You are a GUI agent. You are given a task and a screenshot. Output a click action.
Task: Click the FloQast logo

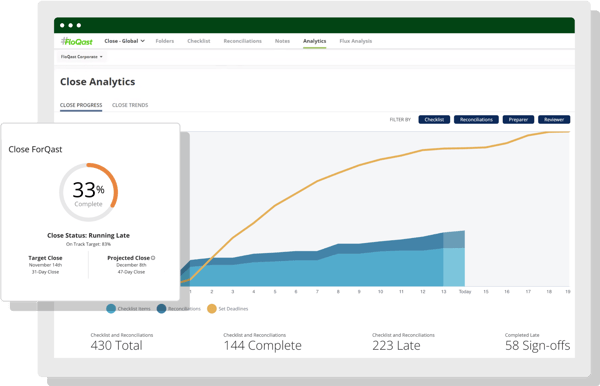pyautogui.click(x=77, y=41)
